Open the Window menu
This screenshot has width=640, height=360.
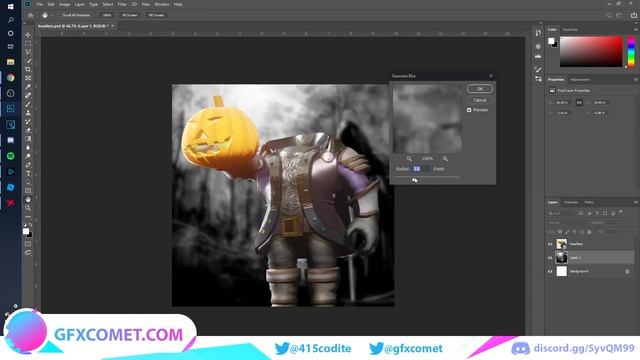[162, 4]
